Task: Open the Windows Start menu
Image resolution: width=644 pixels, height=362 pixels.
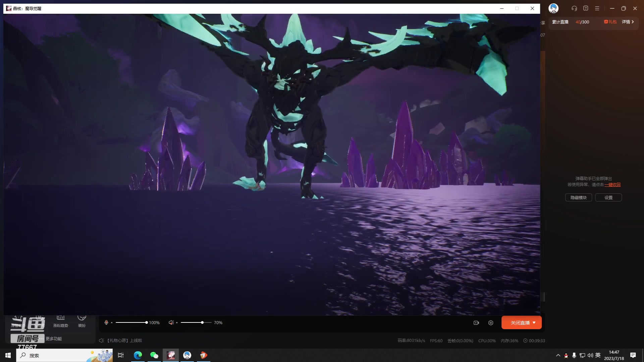Action: point(8,355)
